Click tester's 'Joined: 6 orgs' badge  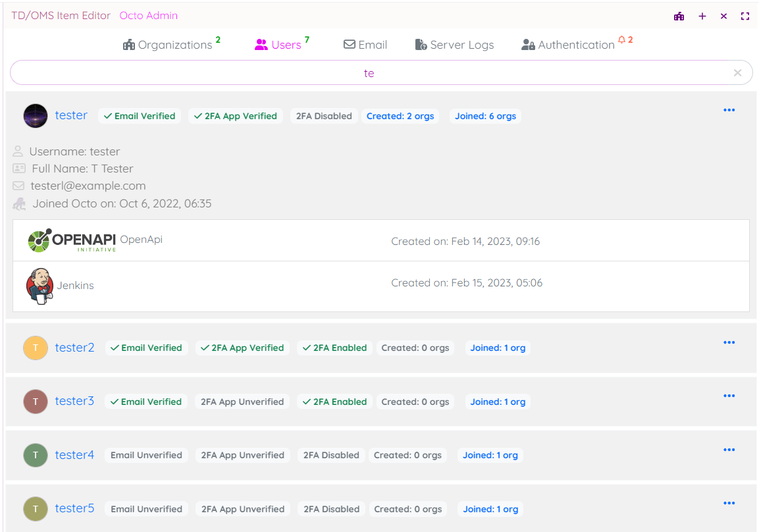(x=485, y=116)
